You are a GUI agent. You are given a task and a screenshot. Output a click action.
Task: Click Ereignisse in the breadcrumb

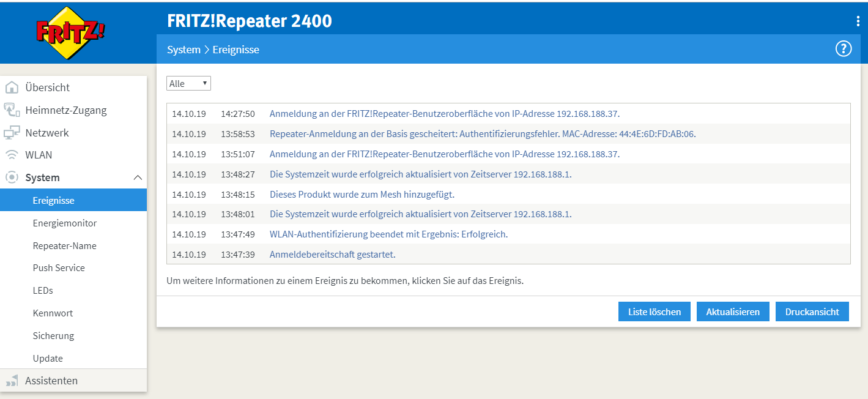coord(236,50)
